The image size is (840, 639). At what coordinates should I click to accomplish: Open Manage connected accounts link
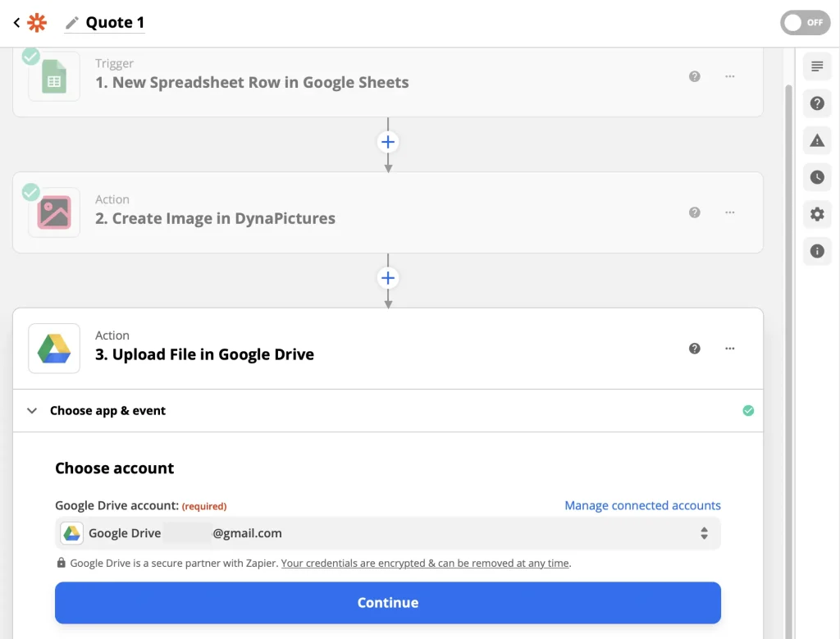tap(642, 505)
